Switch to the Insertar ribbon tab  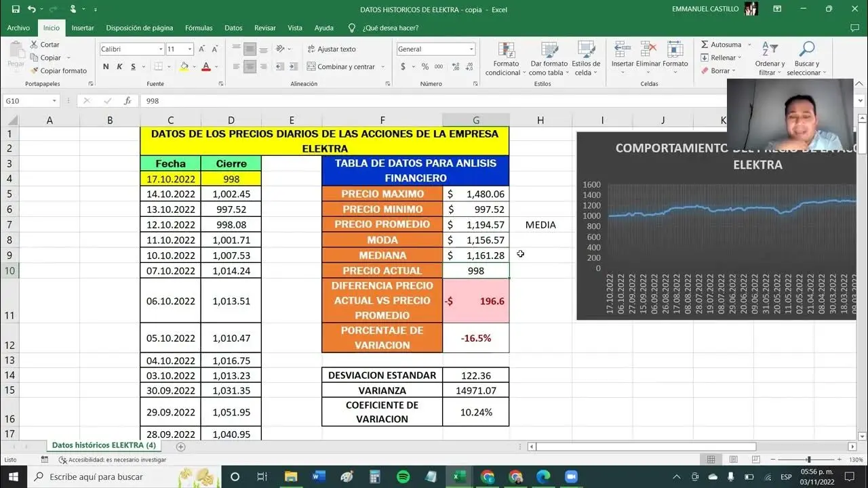coord(83,28)
